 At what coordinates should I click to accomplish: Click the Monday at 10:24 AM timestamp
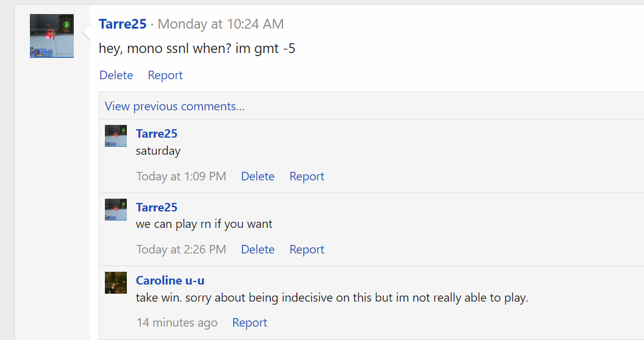(221, 24)
